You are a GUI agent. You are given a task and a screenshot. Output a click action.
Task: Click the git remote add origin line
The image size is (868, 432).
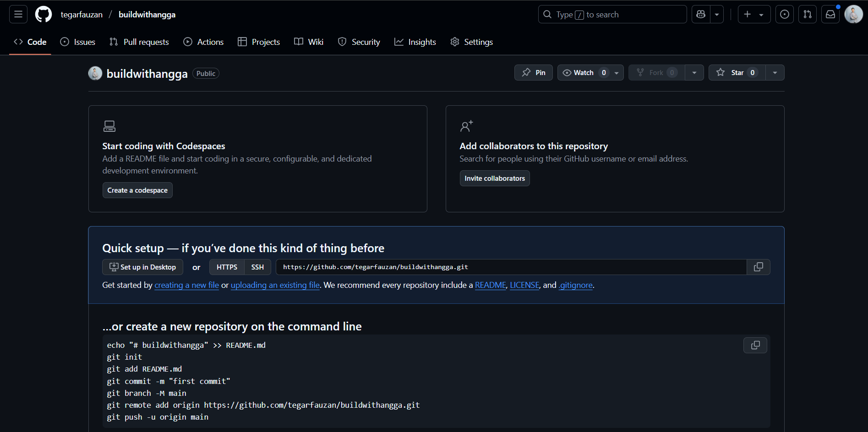[263, 405]
